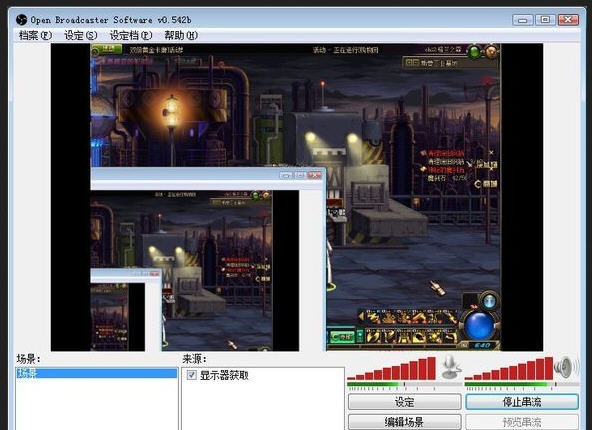Adjust the microphone volume bars
Viewport: 592px width, 430px height.
[392, 368]
